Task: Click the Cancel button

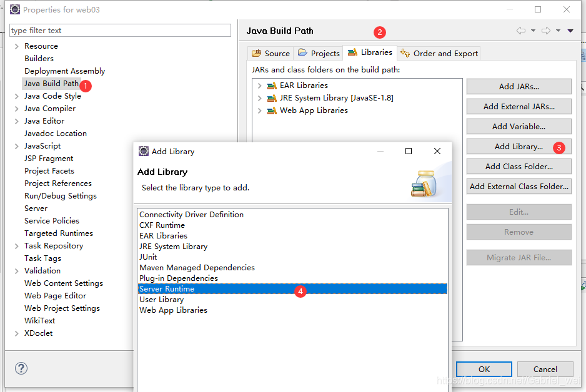Action: (545, 370)
